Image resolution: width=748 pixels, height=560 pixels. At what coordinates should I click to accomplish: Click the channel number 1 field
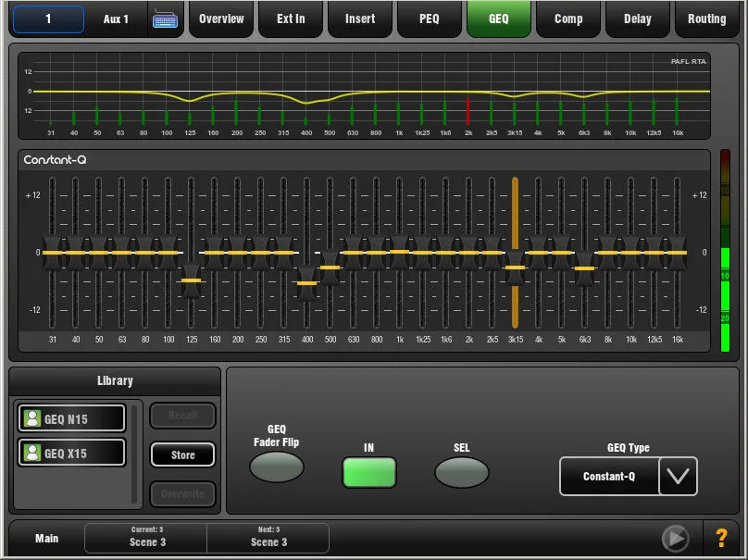[49, 19]
